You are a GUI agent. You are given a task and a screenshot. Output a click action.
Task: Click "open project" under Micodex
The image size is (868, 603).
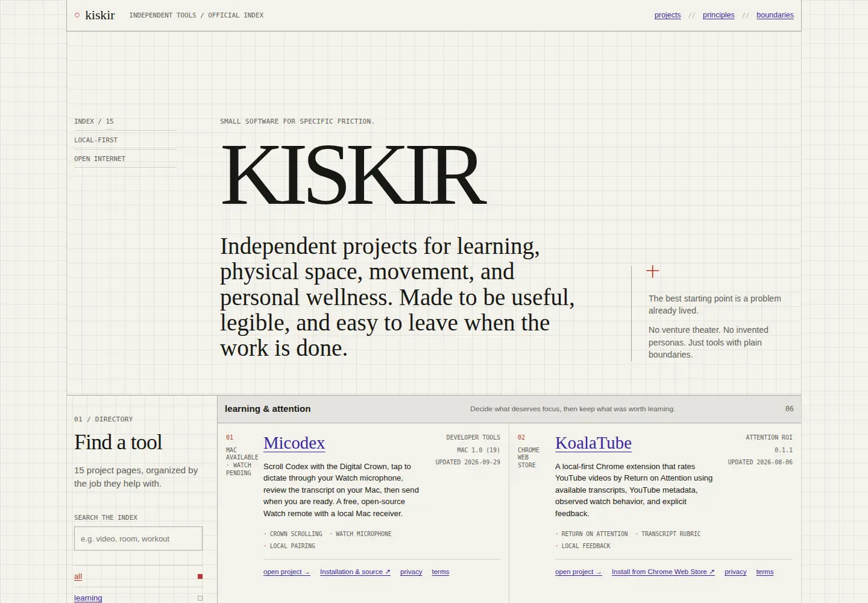[286, 572]
